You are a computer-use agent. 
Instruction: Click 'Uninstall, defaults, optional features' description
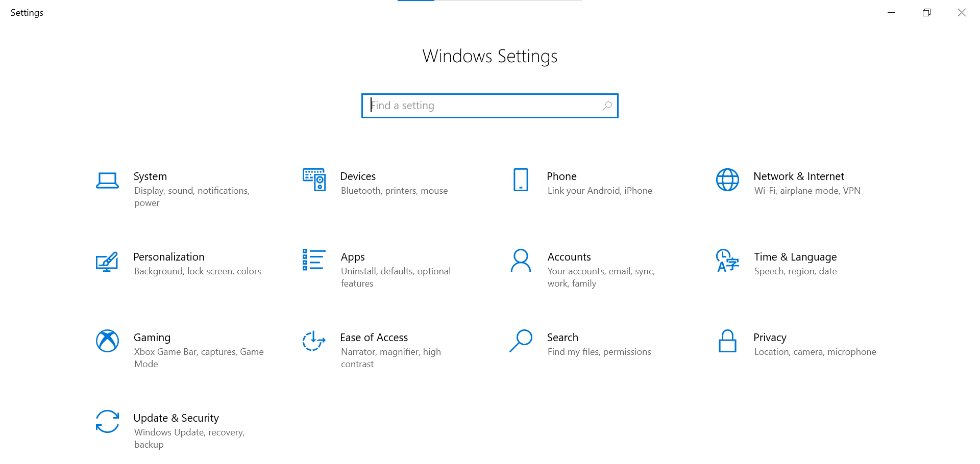396,277
